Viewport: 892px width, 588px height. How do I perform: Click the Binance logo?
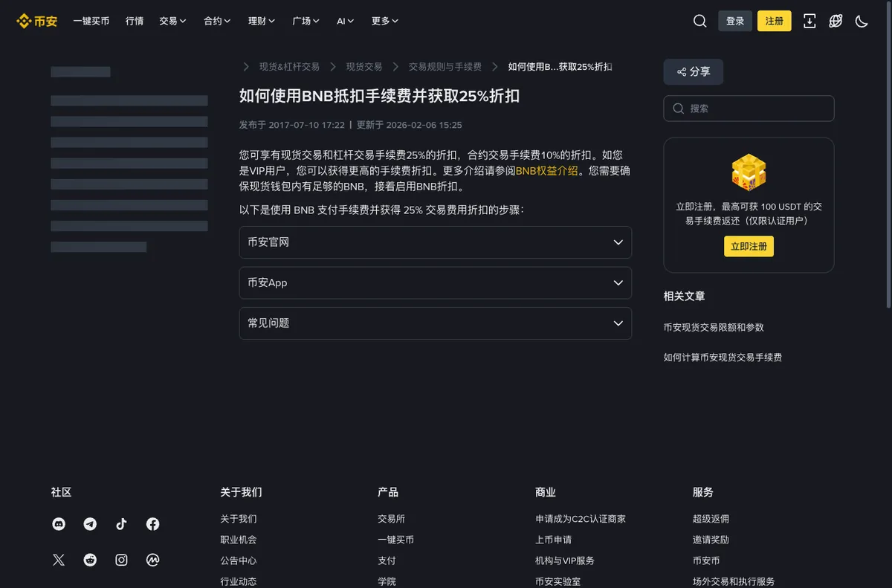click(37, 21)
